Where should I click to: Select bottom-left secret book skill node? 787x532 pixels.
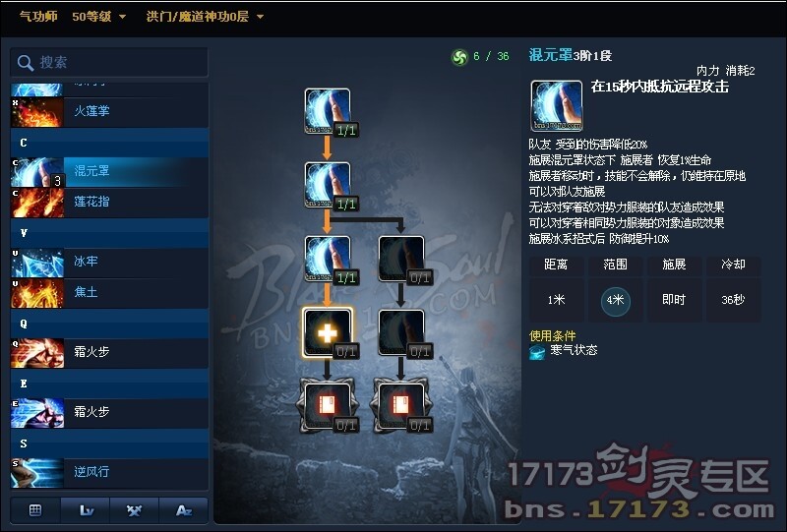coord(328,405)
